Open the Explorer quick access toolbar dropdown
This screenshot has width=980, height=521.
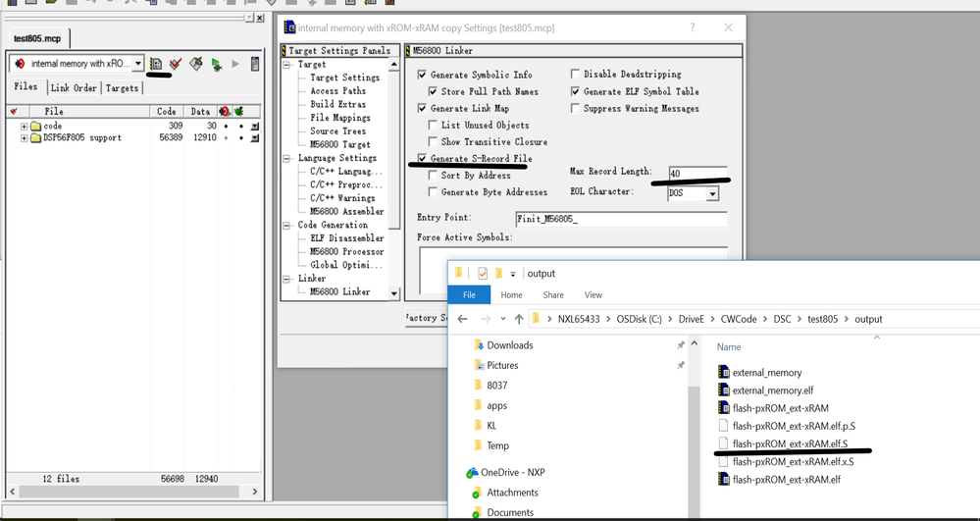tap(513, 274)
